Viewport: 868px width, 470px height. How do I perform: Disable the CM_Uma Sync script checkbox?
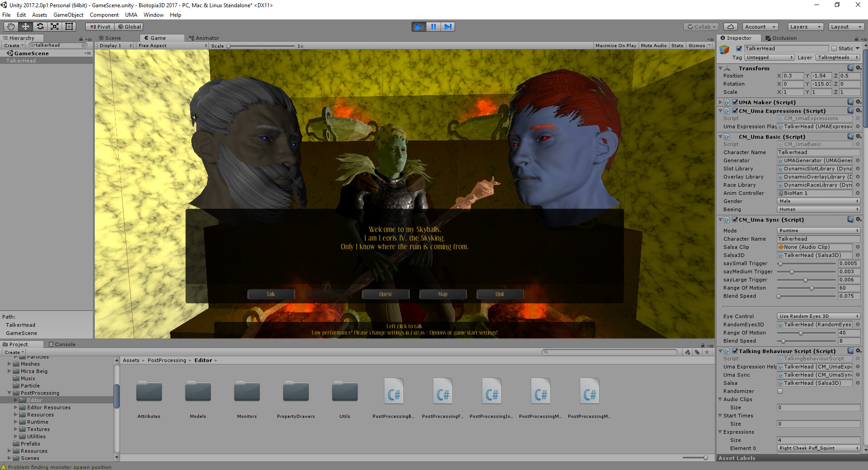click(x=735, y=219)
